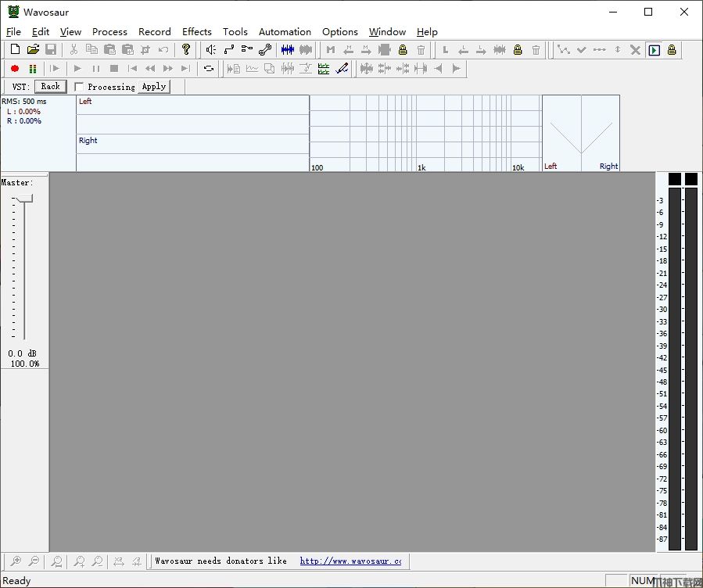Open the Process menu
Screen dimensions: 703x588
(x=109, y=32)
